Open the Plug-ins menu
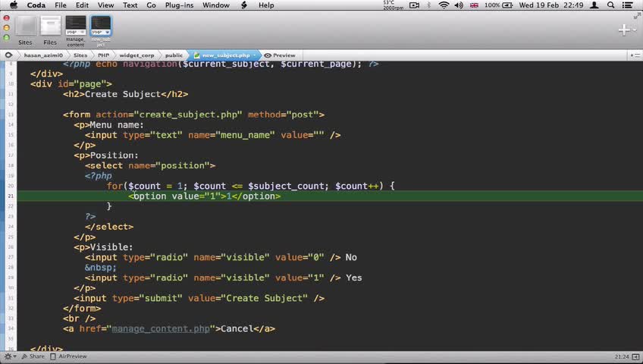Image resolution: width=643 pixels, height=364 pixels. click(179, 5)
